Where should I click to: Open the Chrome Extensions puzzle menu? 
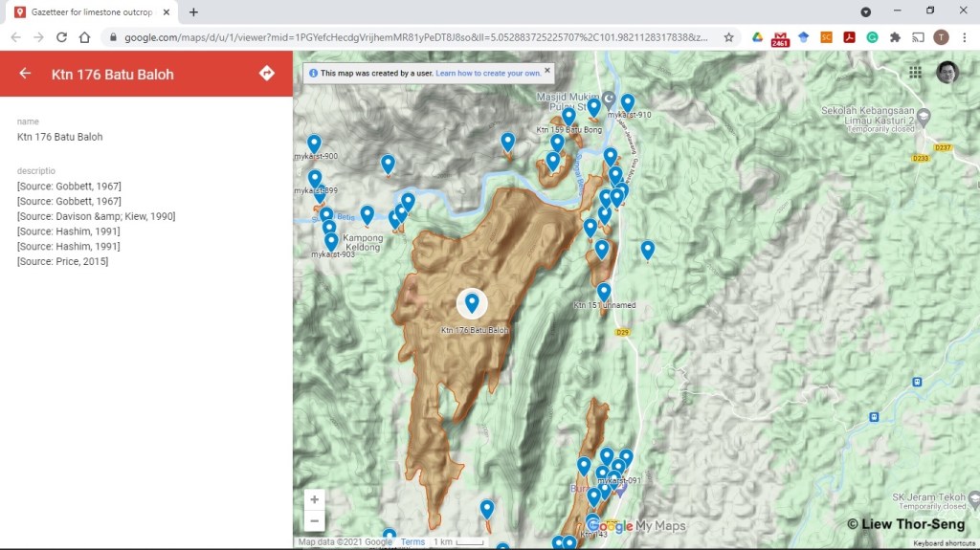[x=895, y=37]
